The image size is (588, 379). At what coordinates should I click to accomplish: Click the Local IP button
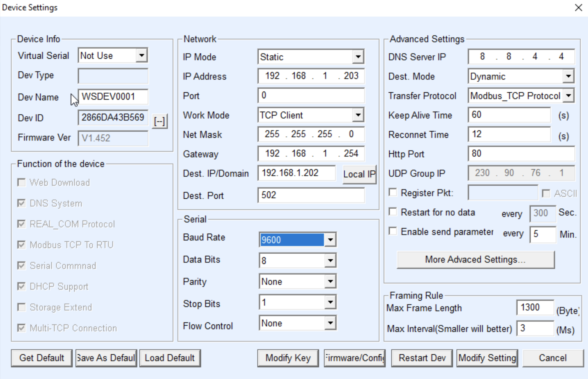(359, 174)
